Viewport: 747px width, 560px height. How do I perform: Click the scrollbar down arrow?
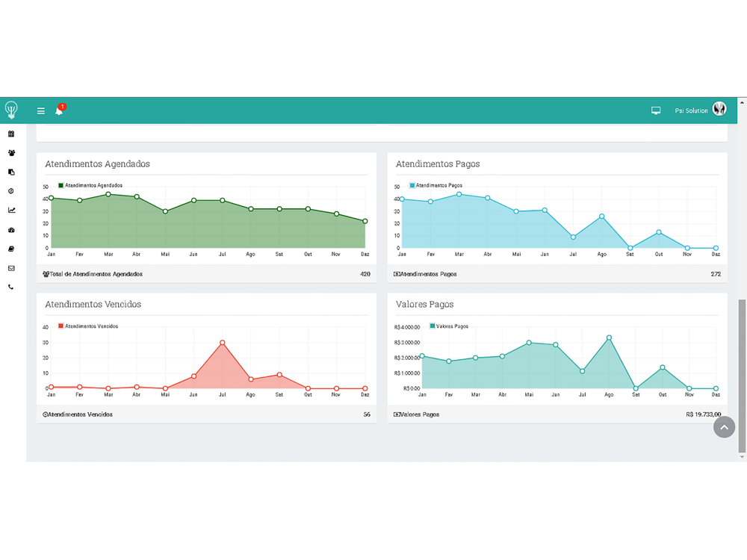(742, 457)
